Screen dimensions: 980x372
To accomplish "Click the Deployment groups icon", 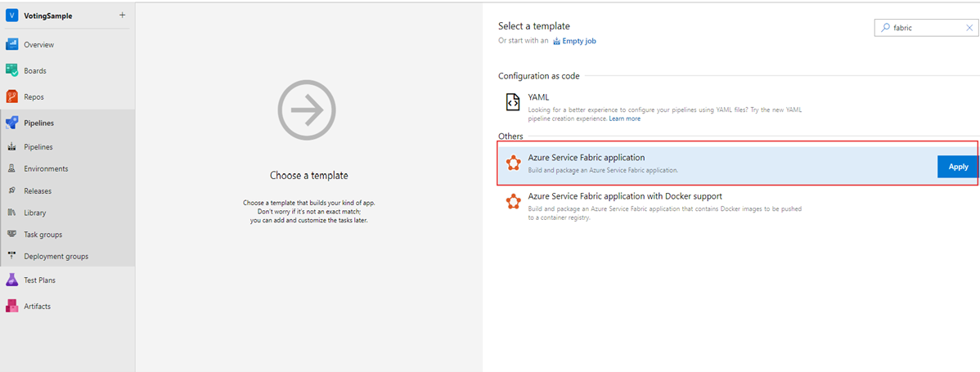I will click(12, 257).
